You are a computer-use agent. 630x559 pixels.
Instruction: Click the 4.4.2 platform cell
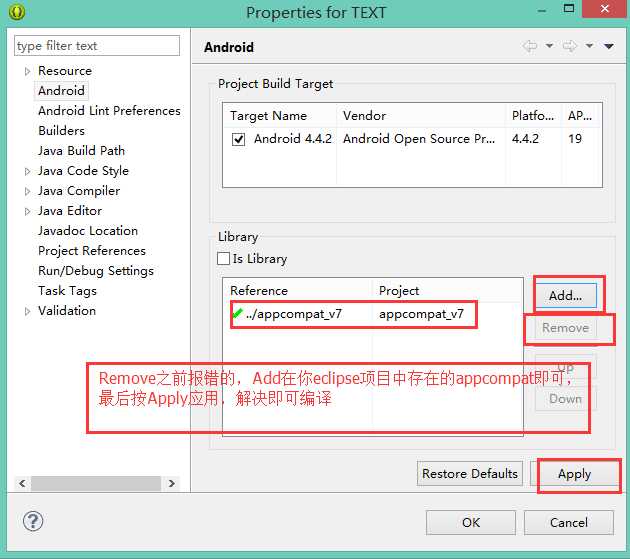point(525,139)
